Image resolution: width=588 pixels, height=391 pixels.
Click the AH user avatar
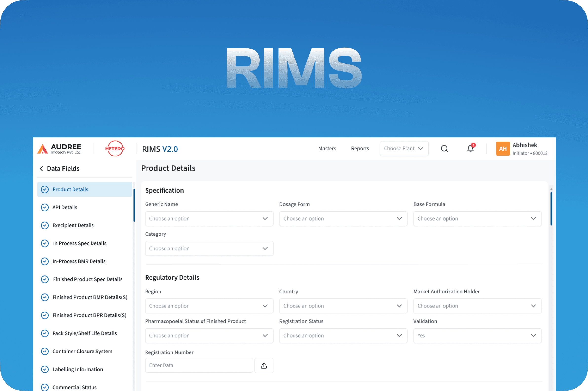503,149
